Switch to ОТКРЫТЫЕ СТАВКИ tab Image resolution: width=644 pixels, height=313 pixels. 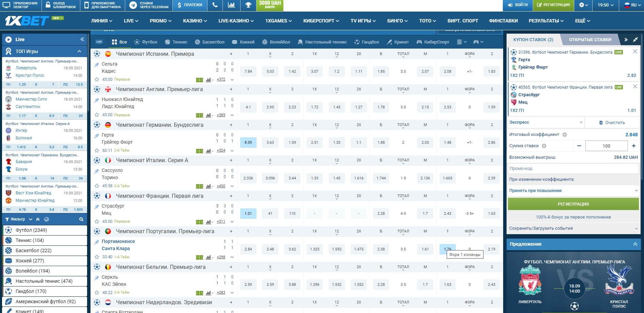pyautogui.click(x=590, y=39)
